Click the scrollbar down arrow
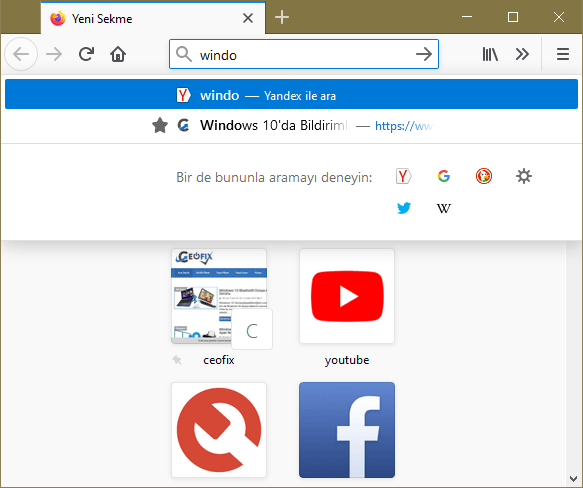Viewport: 583px width, 488px height. (x=573, y=479)
